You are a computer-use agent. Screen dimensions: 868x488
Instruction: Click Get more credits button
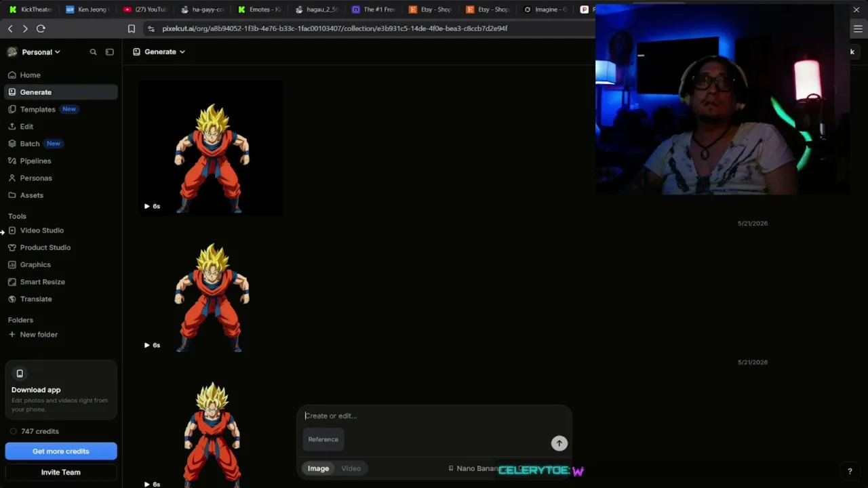(x=61, y=451)
